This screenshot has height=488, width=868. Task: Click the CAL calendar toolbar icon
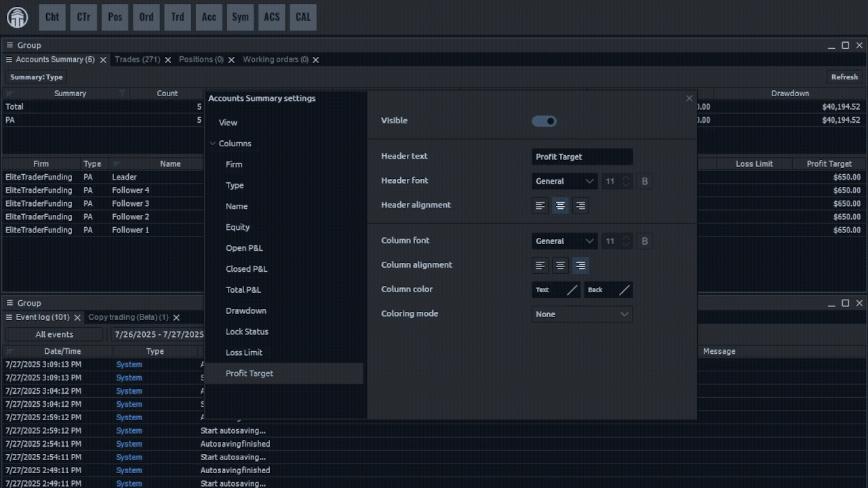click(303, 18)
